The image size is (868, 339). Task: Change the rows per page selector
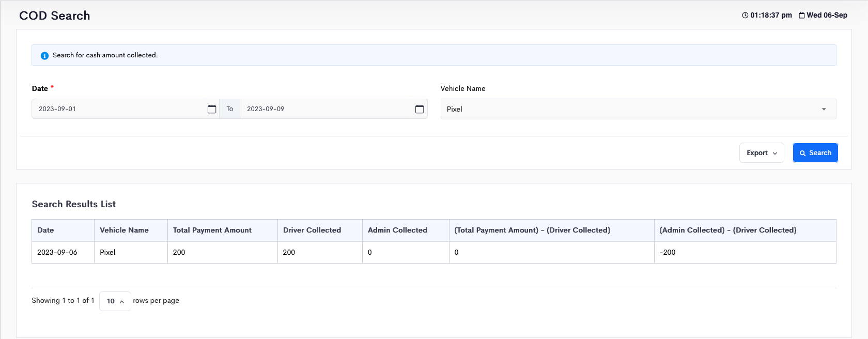[x=115, y=301]
